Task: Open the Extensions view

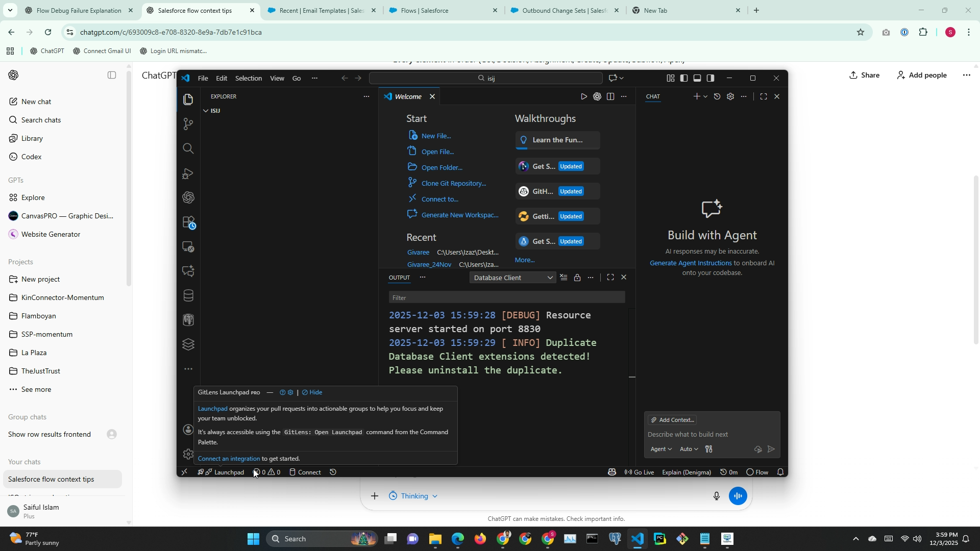Action: tap(188, 222)
